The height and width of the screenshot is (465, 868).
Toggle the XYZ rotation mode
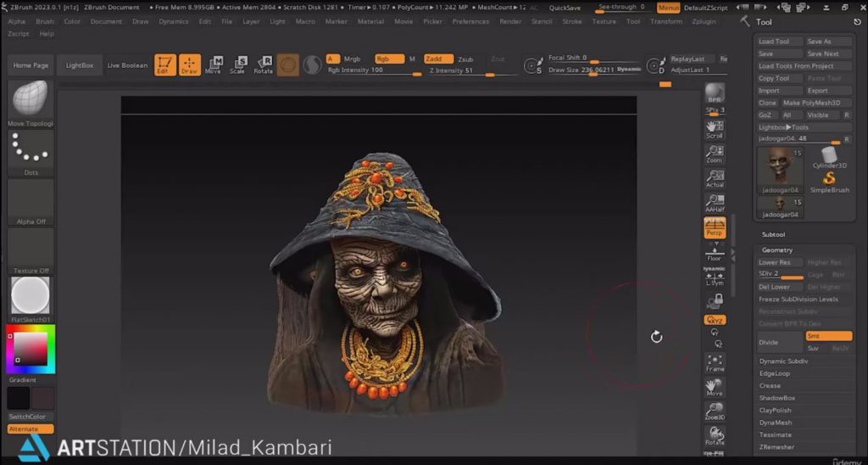(715, 320)
